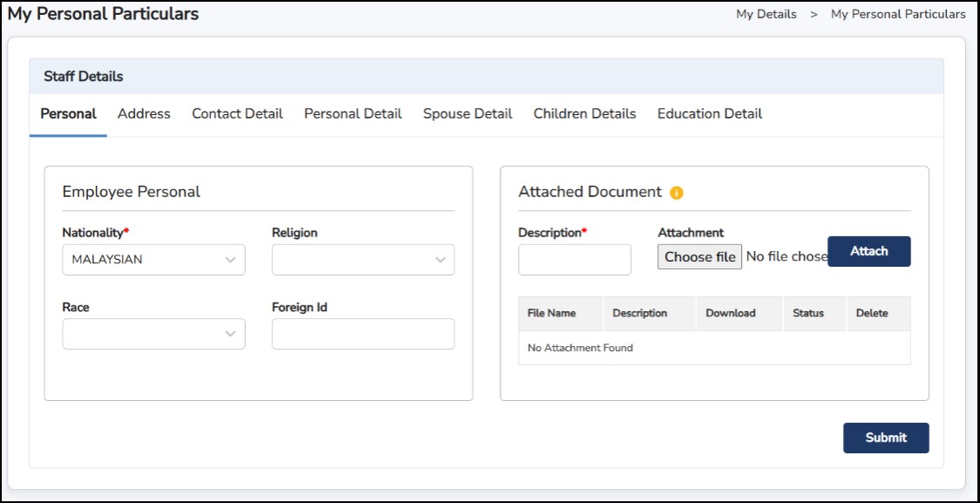
Task: Open the Contact Detail tab
Action: click(x=237, y=114)
